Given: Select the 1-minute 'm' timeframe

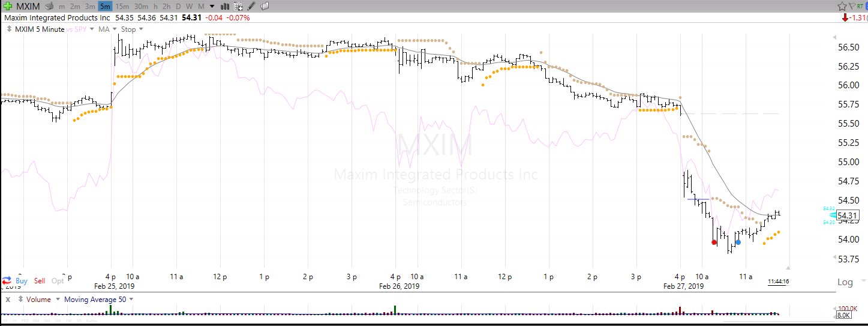Looking at the screenshot, I should point(62,7).
